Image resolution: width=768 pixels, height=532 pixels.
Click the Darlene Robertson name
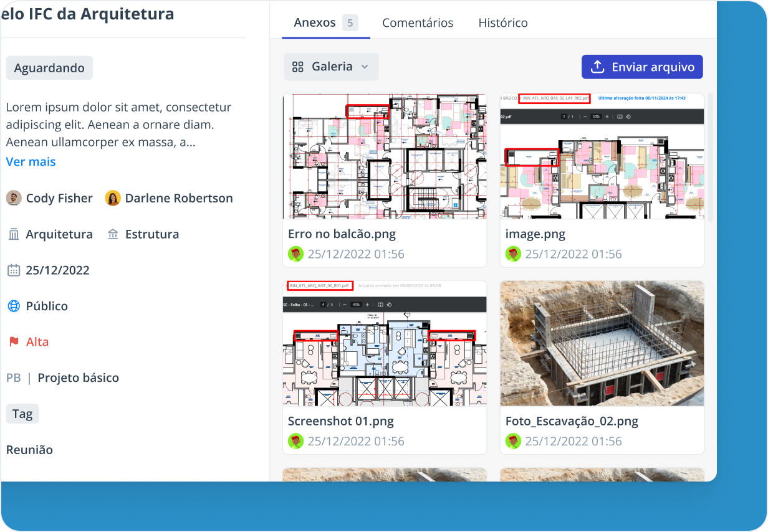pos(179,198)
